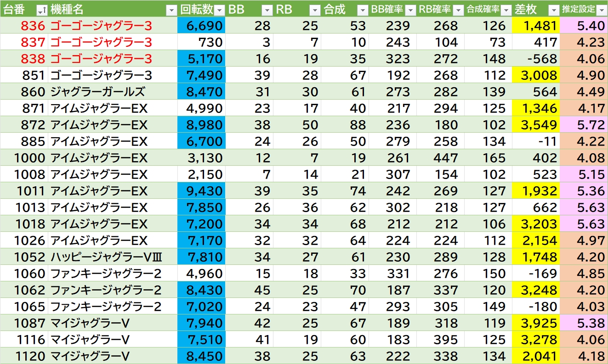Select 台番 cell 1087

[x=24, y=323]
